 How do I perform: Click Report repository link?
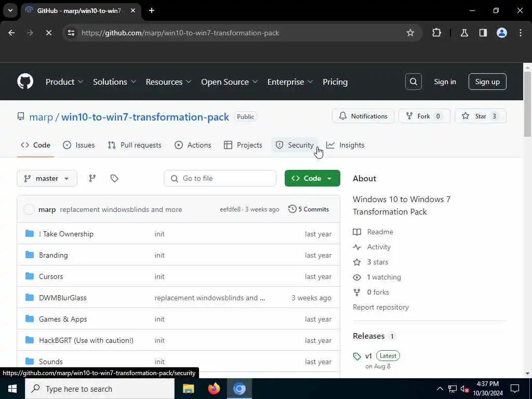381,307
